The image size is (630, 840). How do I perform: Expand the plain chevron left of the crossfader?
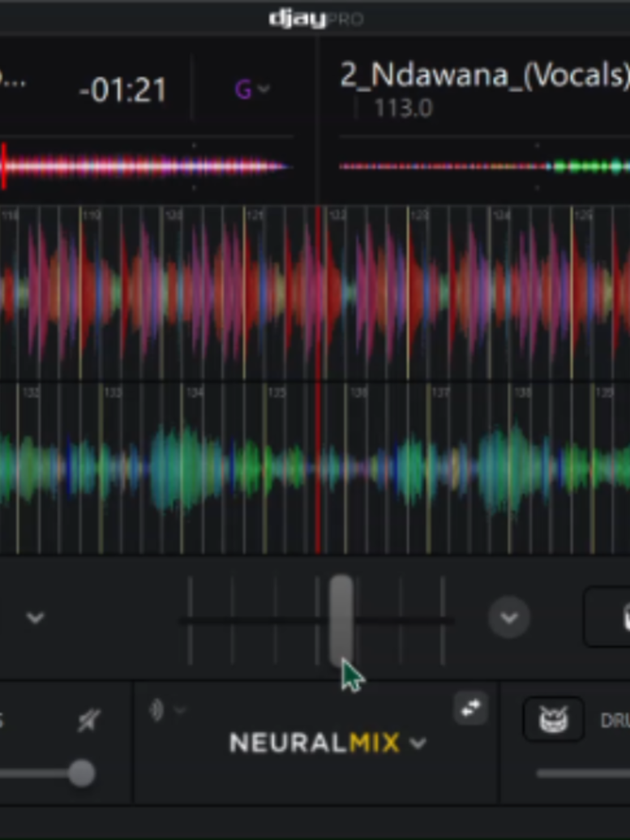click(x=36, y=618)
